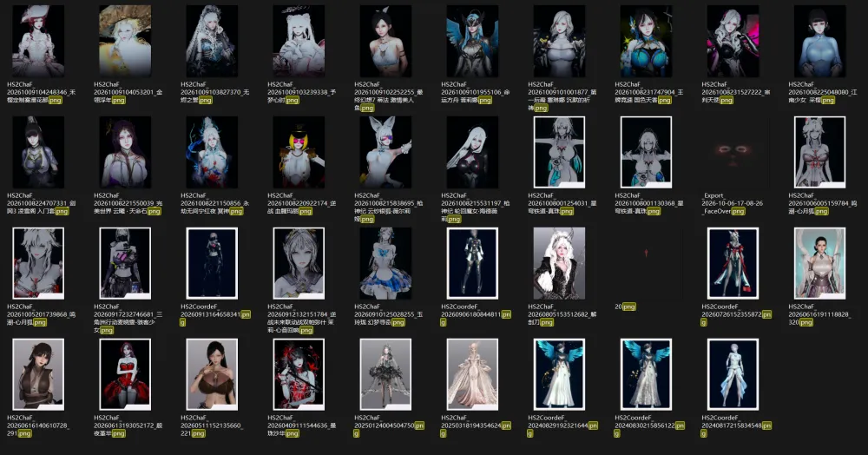Click the HS2ChaF_20260613193052172 filename label
This screenshot has width=868, height=455.
(x=128, y=425)
